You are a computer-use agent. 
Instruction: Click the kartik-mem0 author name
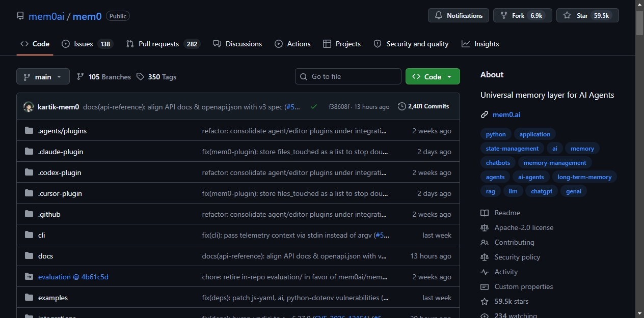click(x=59, y=107)
